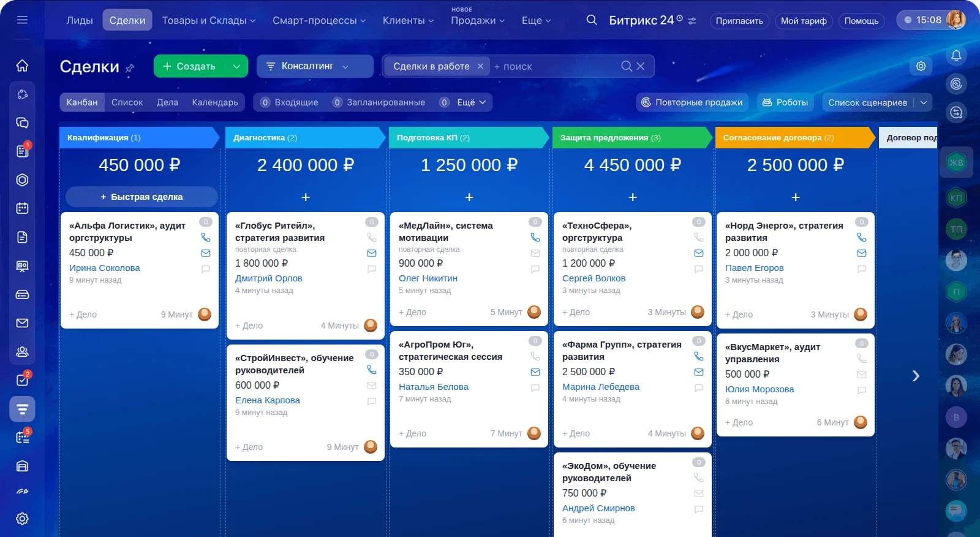
Task: Expand Ещё counters dropdown
Action: tap(472, 102)
